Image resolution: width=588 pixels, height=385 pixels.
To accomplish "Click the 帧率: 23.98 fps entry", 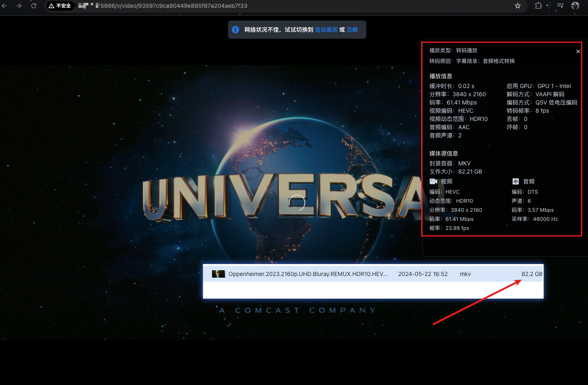I will (449, 228).
